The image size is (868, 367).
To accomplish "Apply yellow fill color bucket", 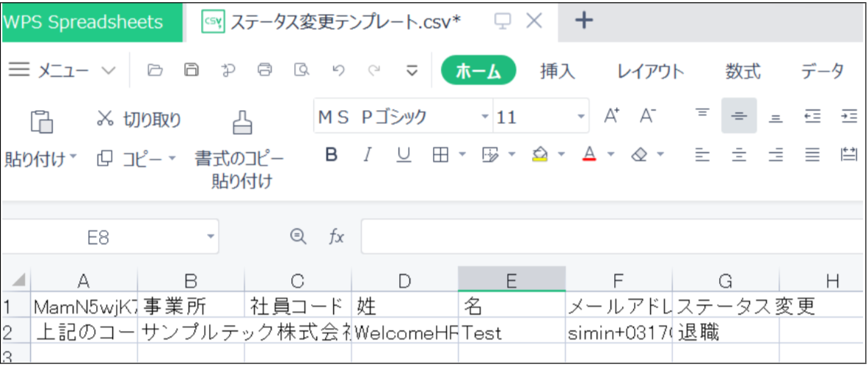I will (x=541, y=155).
